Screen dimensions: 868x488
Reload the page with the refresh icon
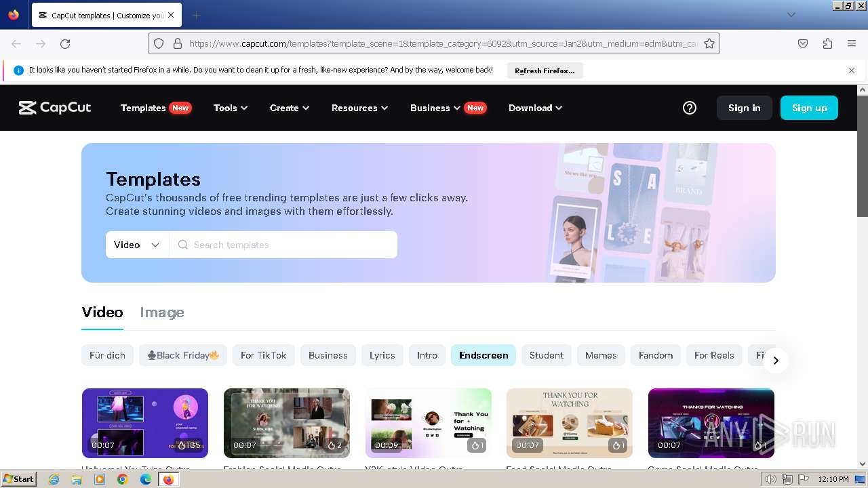coord(65,43)
